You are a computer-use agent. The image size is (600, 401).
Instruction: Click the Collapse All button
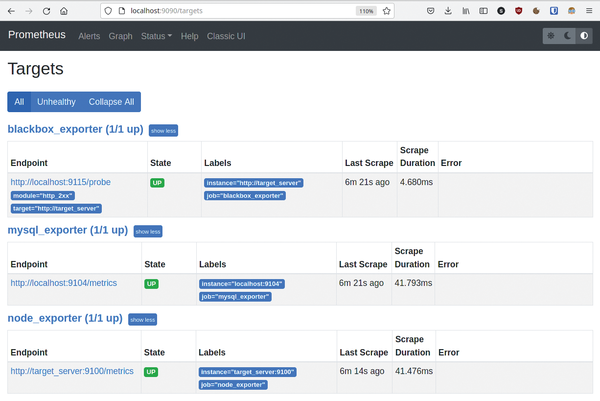tap(111, 102)
